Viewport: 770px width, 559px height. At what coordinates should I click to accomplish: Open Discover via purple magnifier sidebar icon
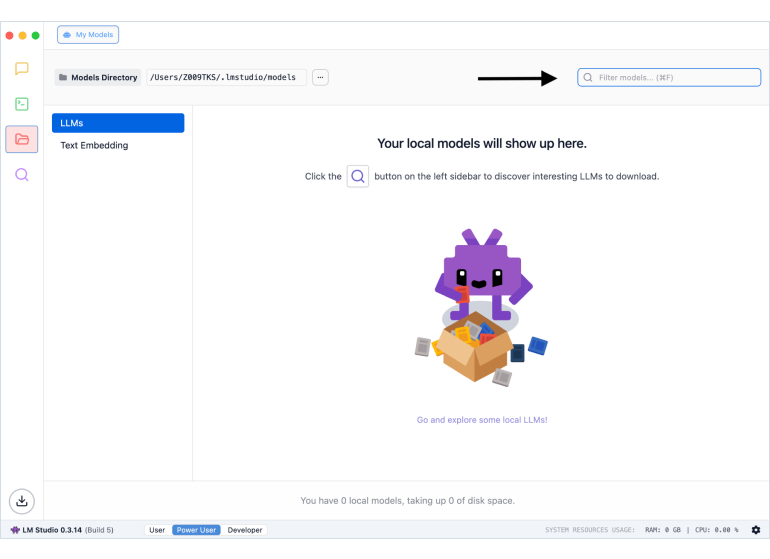[x=21, y=174]
